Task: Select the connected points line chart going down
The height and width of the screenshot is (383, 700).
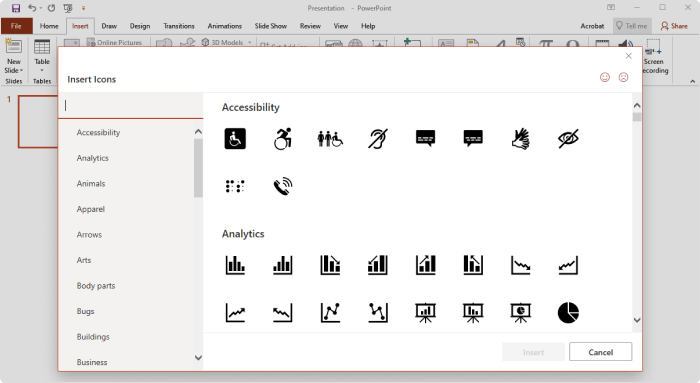Action: [x=378, y=312]
